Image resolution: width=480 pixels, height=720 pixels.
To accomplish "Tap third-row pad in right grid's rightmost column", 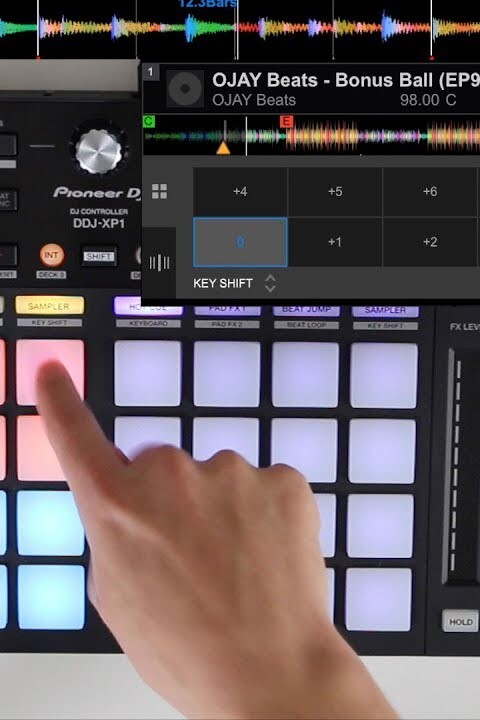I will tap(380, 526).
